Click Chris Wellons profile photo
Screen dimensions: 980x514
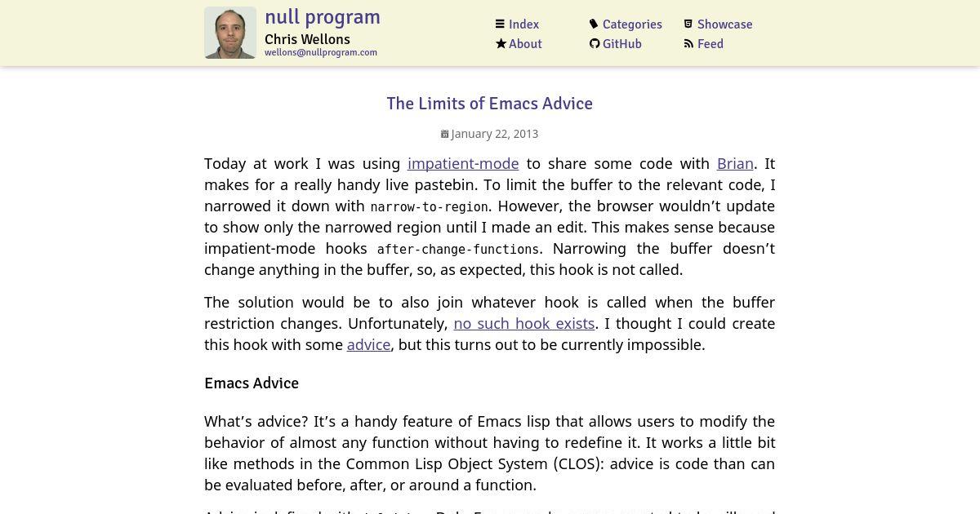tap(230, 33)
